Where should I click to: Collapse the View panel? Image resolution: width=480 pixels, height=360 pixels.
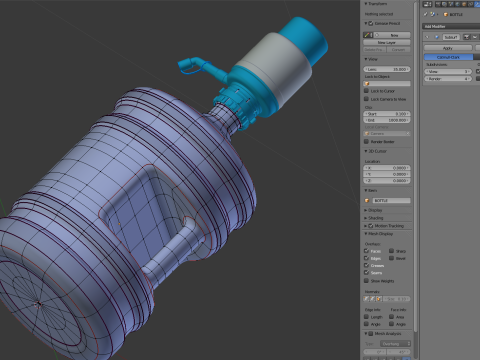click(366, 59)
